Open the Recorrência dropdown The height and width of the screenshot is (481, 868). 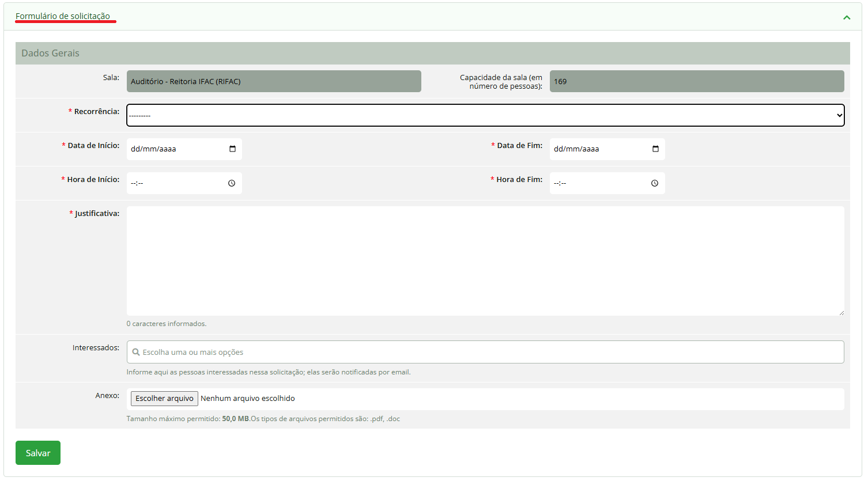(x=485, y=115)
